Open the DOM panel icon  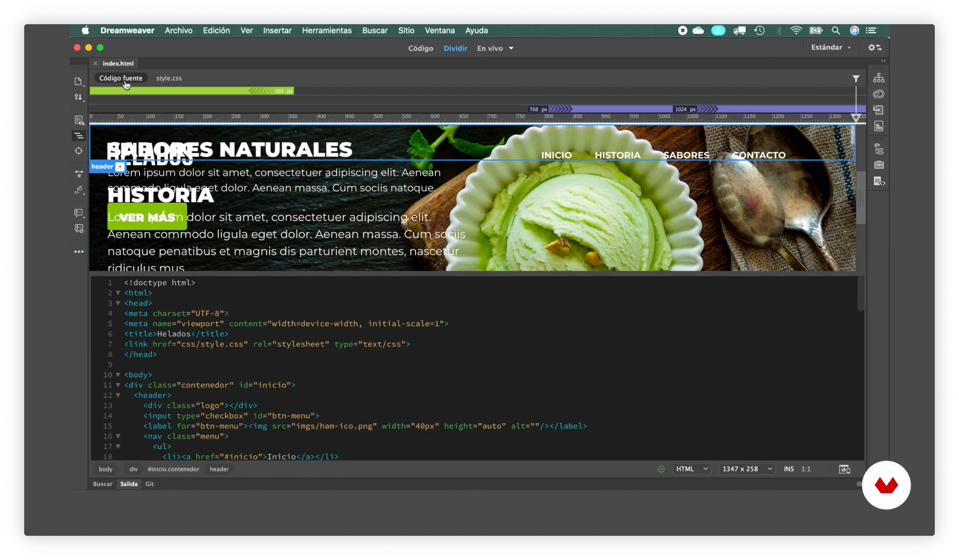[x=878, y=149]
